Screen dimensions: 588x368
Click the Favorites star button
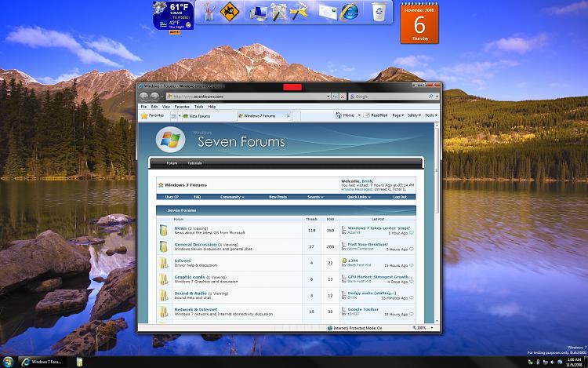(x=152, y=116)
